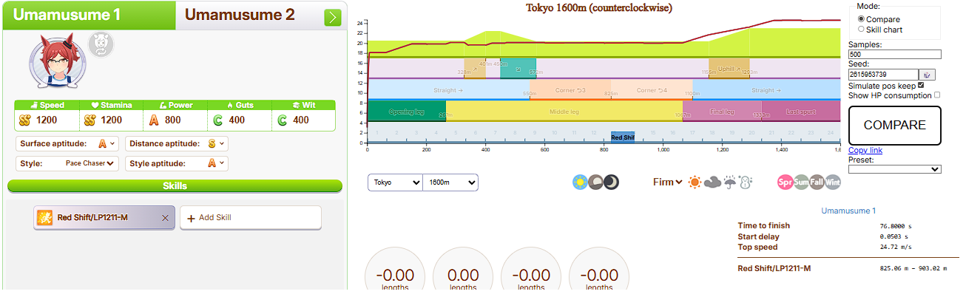Select the Skill chart mode radio
The image size is (980, 297).
pos(861,29)
